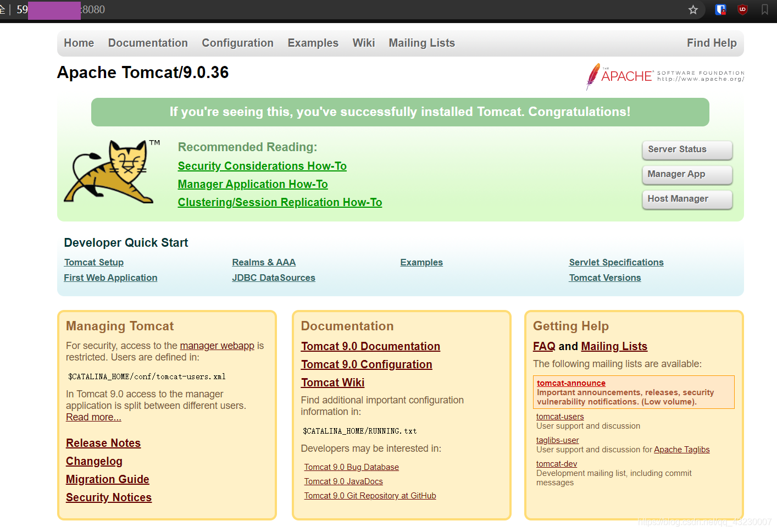777x532 pixels.
Task: Open the Changelog link
Action: click(94, 461)
